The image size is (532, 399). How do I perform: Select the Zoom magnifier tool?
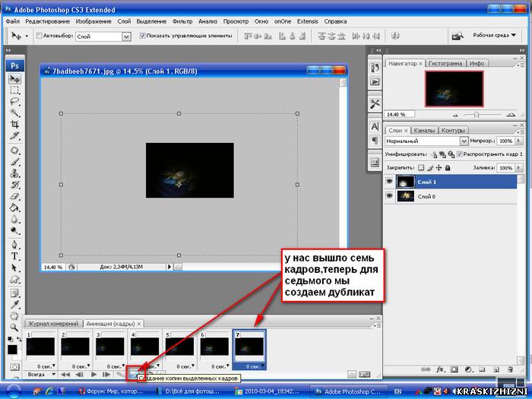click(x=14, y=327)
